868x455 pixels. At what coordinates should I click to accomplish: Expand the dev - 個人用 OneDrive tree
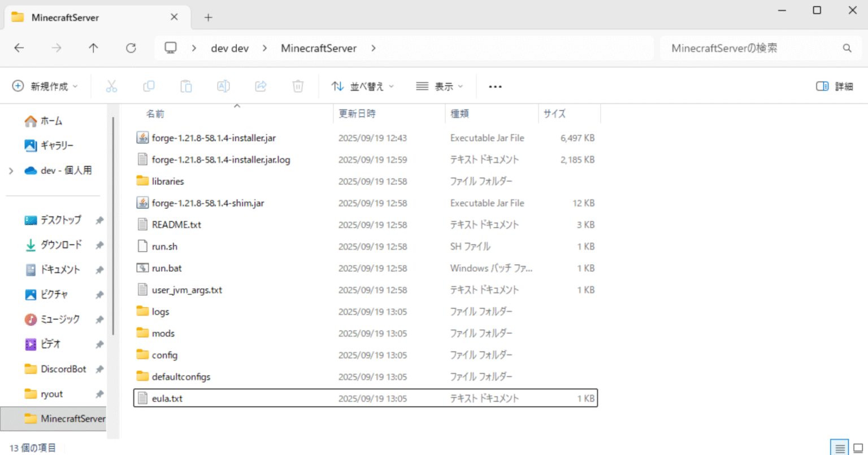pos(11,170)
